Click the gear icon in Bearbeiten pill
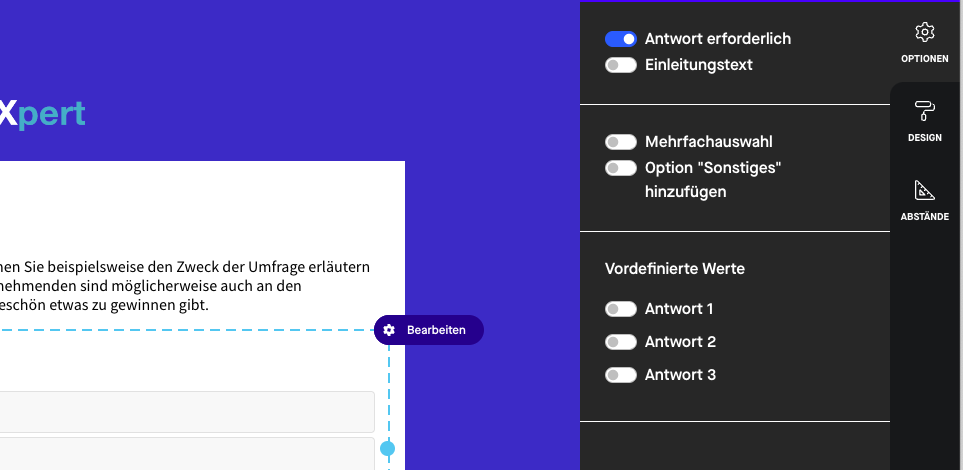 click(x=389, y=330)
